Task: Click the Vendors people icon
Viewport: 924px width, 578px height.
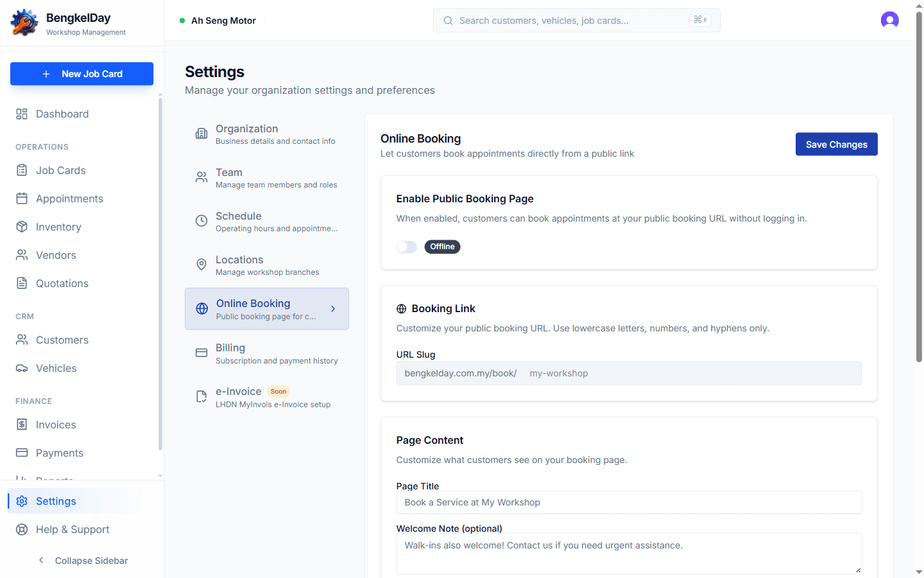Action: pos(22,255)
